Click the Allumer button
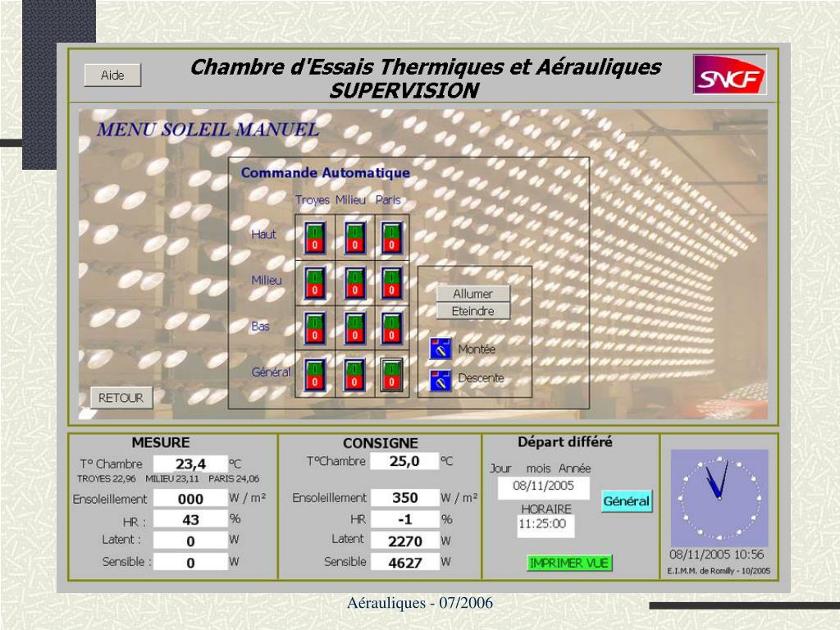840x630 pixels. pyautogui.click(x=473, y=294)
